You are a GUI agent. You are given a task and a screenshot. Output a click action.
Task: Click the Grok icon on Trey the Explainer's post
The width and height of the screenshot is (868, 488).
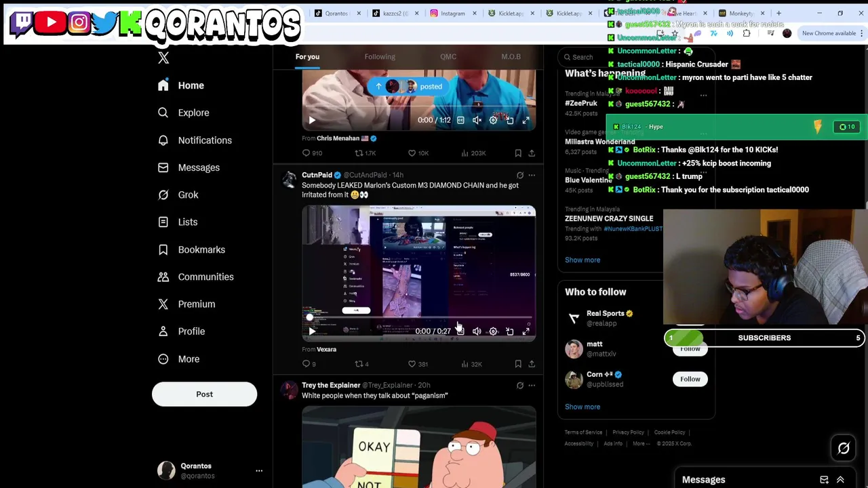pyautogui.click(x=520, y=385)
